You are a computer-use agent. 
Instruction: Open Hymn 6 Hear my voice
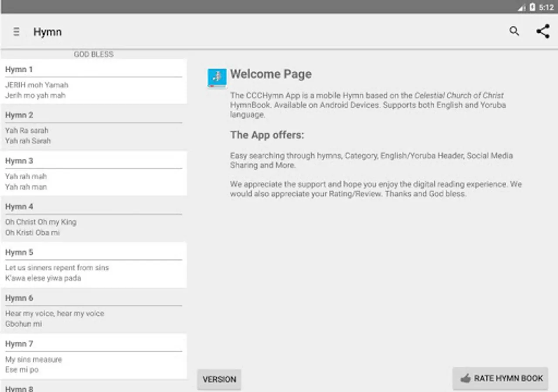93,311
